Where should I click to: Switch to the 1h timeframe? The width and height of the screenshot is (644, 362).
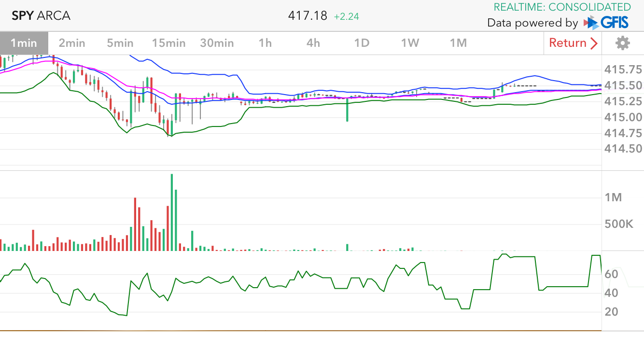coord(265,43)
